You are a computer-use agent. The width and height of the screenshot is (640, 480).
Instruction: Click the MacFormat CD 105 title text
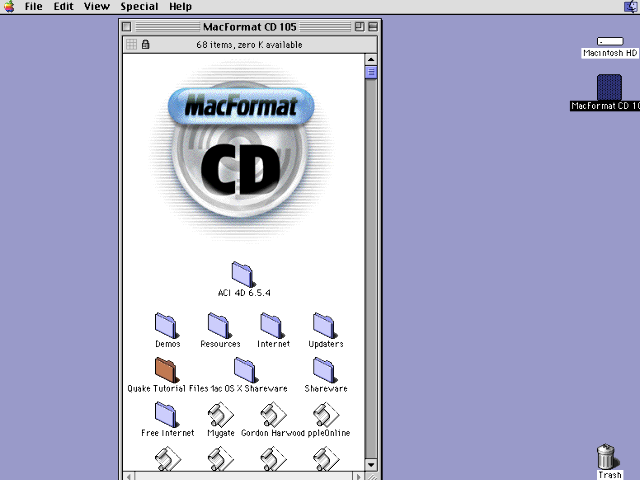pos(249,27)
